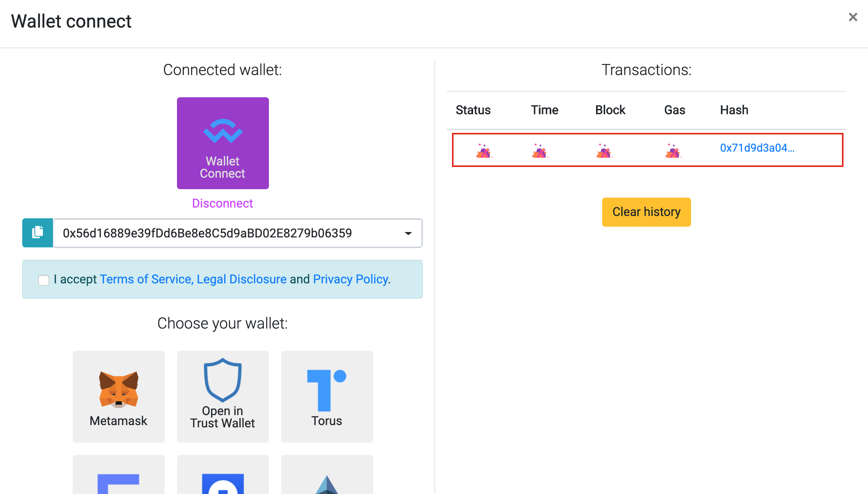Screen dimensions: 868x494
Task: Click the Wallet Connect connected wallet tile
Action: pos(223,143)
